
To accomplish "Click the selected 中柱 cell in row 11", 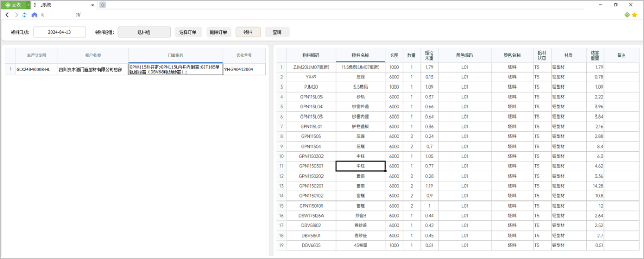I will coord(361,166).
